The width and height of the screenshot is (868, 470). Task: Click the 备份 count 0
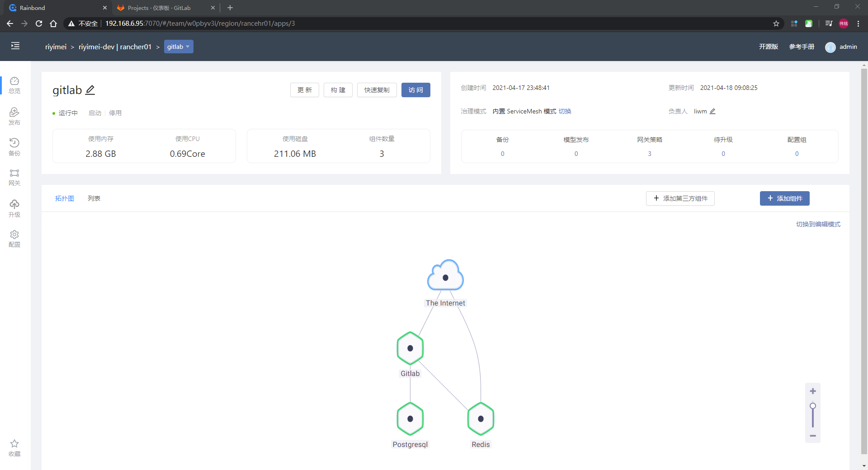pos(503,154)
